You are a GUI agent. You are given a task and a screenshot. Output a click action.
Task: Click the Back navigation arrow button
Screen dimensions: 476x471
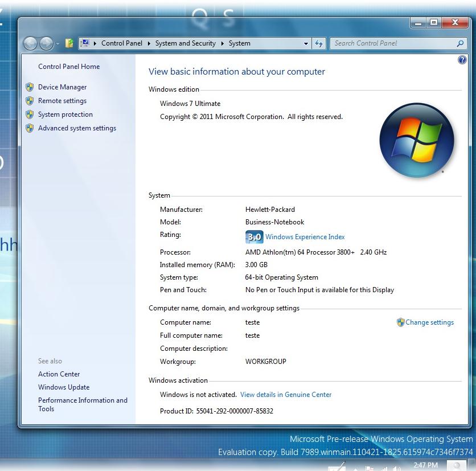30,43
